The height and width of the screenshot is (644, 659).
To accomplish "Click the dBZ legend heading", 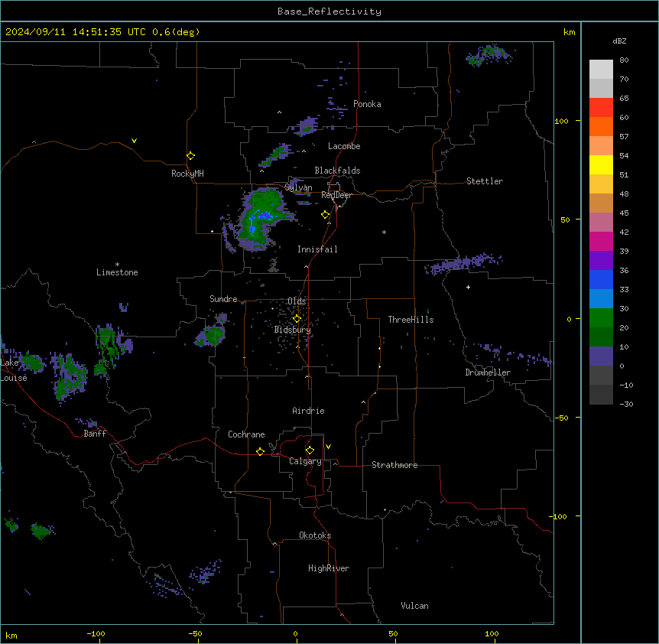I will tap(619, 41).
